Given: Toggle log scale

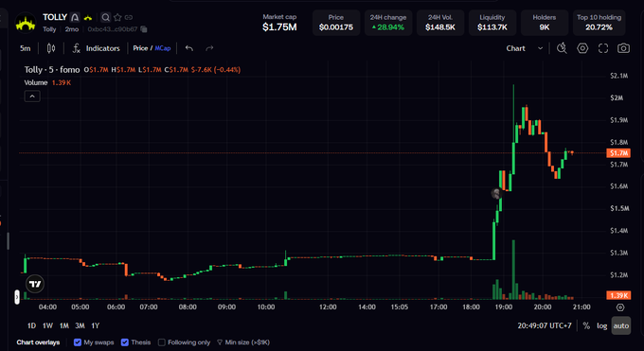Looking at the screenshot, I should (x=601, y=325).
